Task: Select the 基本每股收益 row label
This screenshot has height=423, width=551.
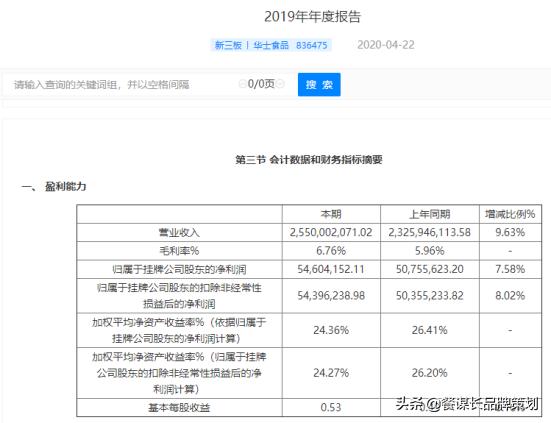Action: [x=179, y=408]
